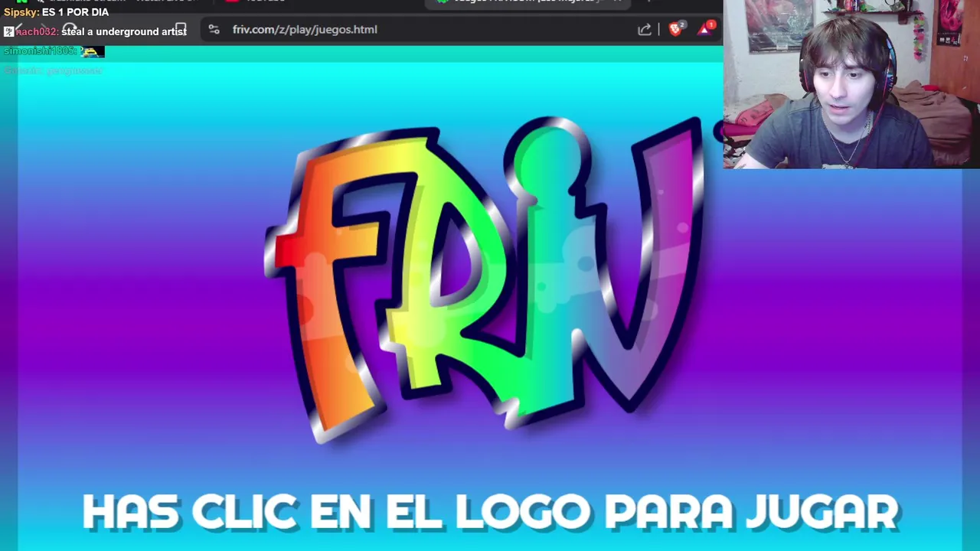Click chat message "steal a underground artist"

point(124,31)
